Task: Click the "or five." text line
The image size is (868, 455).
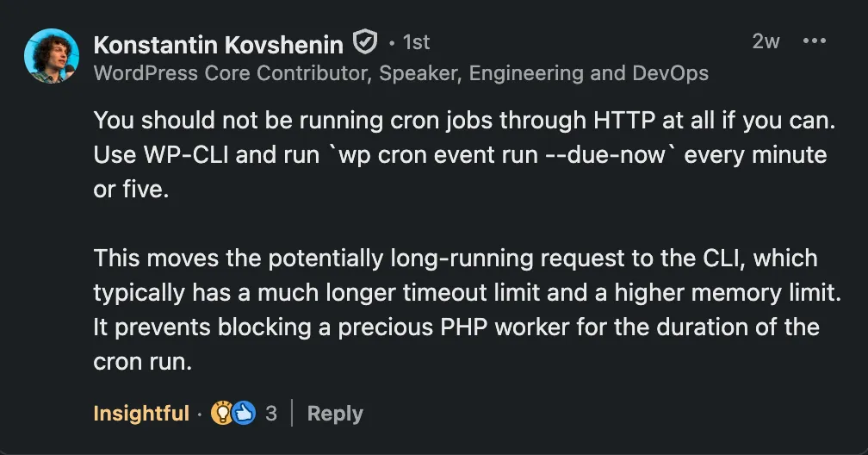Action: (x=131, y=190)
